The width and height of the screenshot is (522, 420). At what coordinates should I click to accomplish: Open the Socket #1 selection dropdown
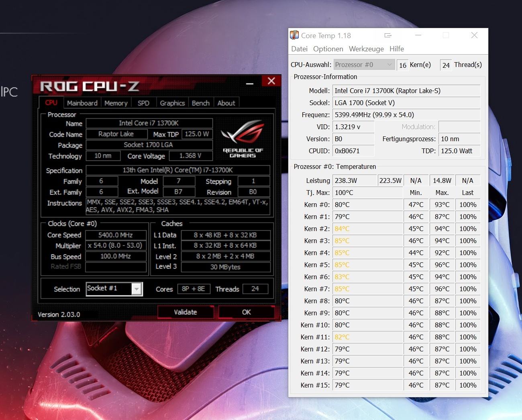[x=137, y=289]
